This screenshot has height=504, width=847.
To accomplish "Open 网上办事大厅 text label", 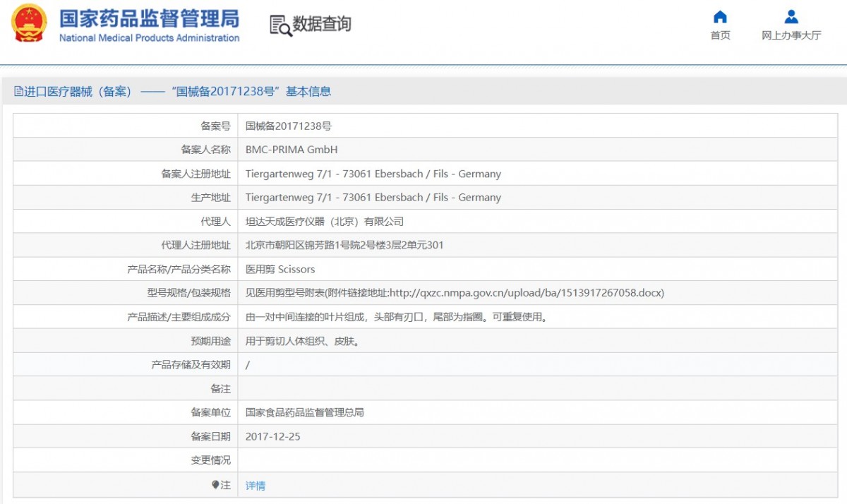I will [791, 35].
